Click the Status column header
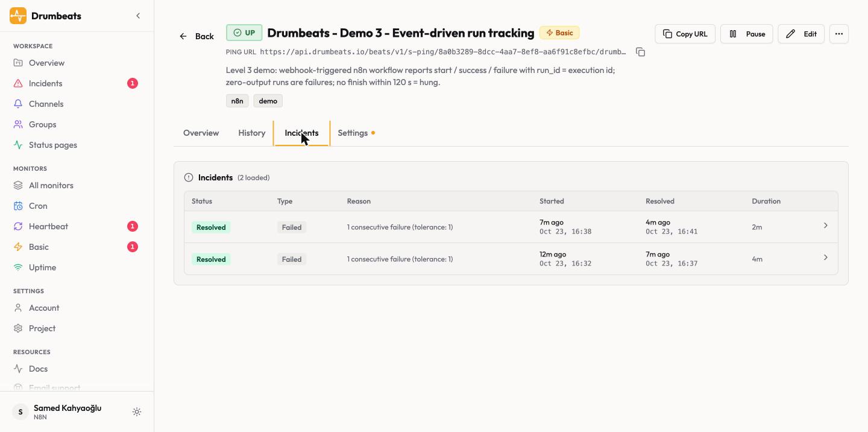The width and height of the screenshot is (868, 432). [x=202, y=201]
